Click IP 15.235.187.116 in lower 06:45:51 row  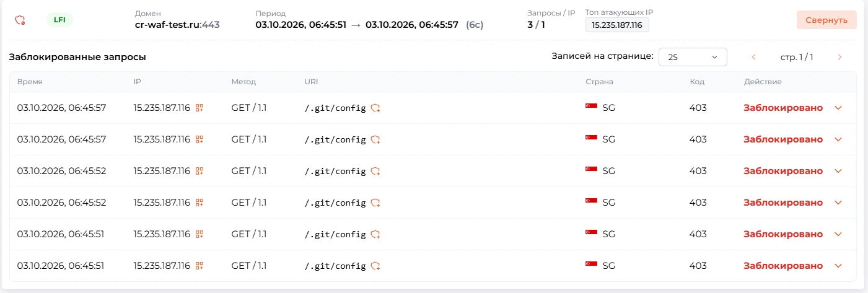pyautogui.click(x=162, y=266)
